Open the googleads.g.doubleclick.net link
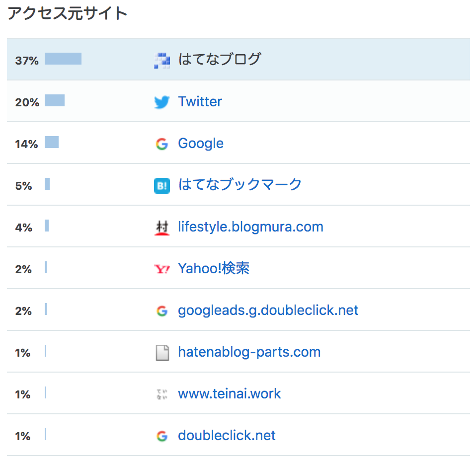 pos(268,310)
